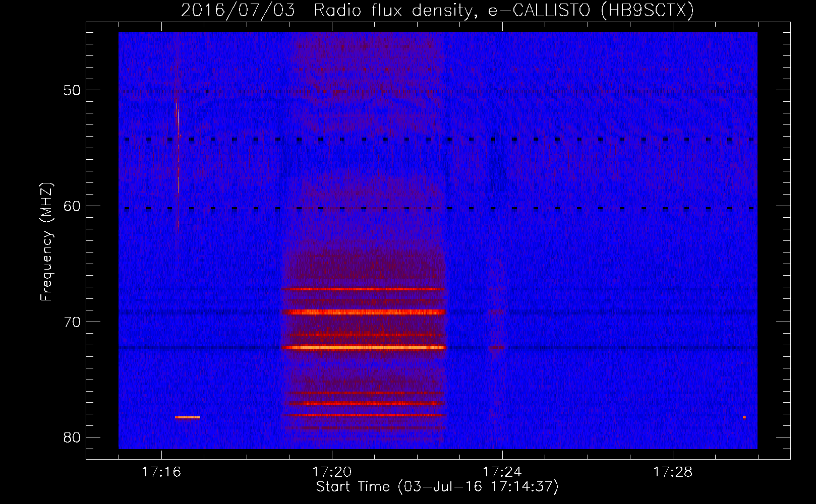Click the Start Time axis label

point(437,487)
